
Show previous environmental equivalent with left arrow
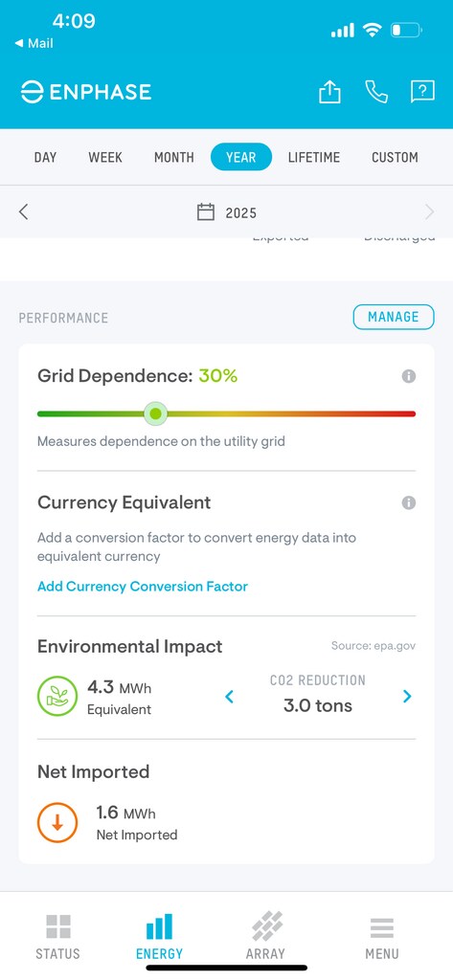(x=230, y=697)
